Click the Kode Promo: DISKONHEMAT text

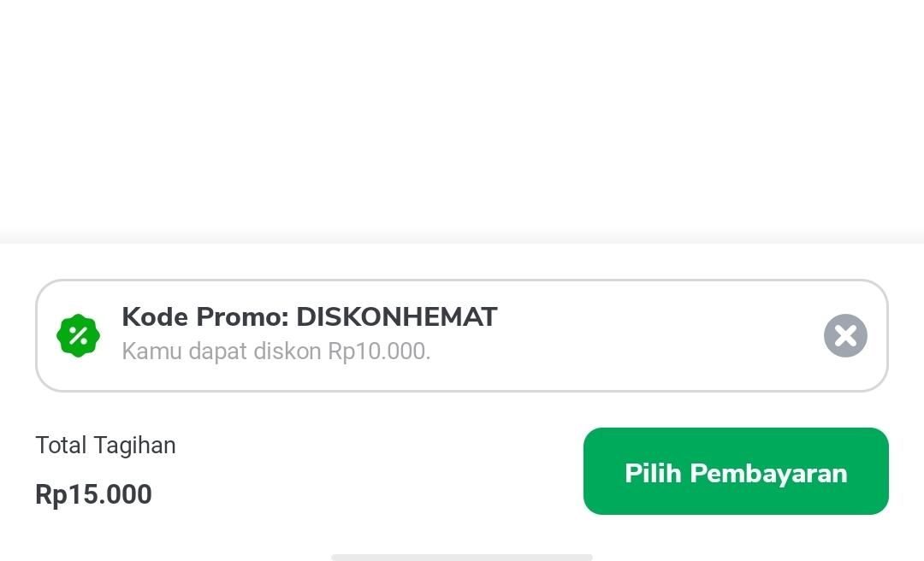[x=310, y=316]
